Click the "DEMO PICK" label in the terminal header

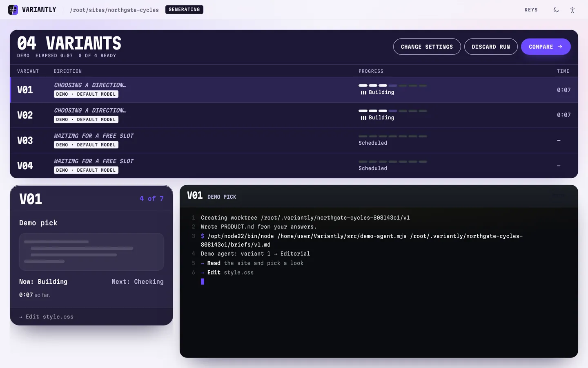tap(222, 197)
